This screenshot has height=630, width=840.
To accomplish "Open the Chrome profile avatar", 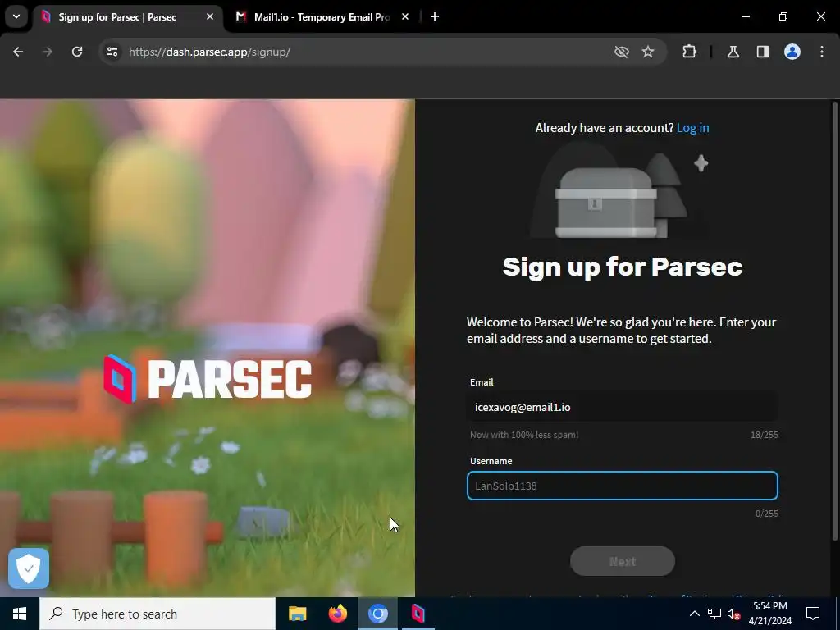I will 792,52.
